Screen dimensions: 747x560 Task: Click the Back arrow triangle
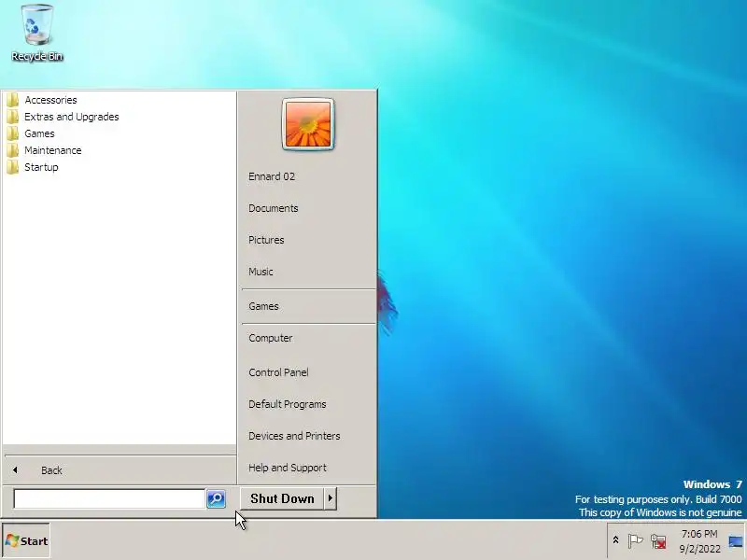coord(15,470)
